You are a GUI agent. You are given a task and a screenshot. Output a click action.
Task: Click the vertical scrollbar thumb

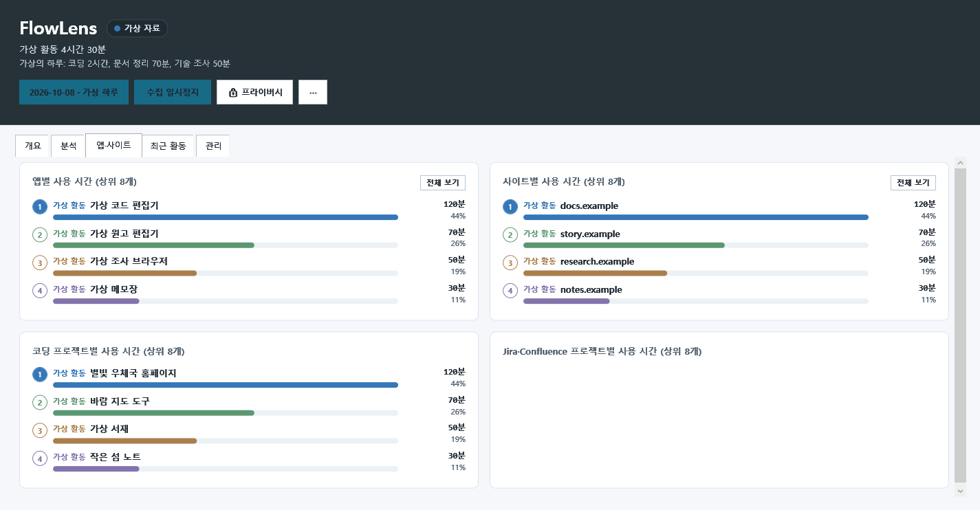pyautogui.click(x=961, y=325)
